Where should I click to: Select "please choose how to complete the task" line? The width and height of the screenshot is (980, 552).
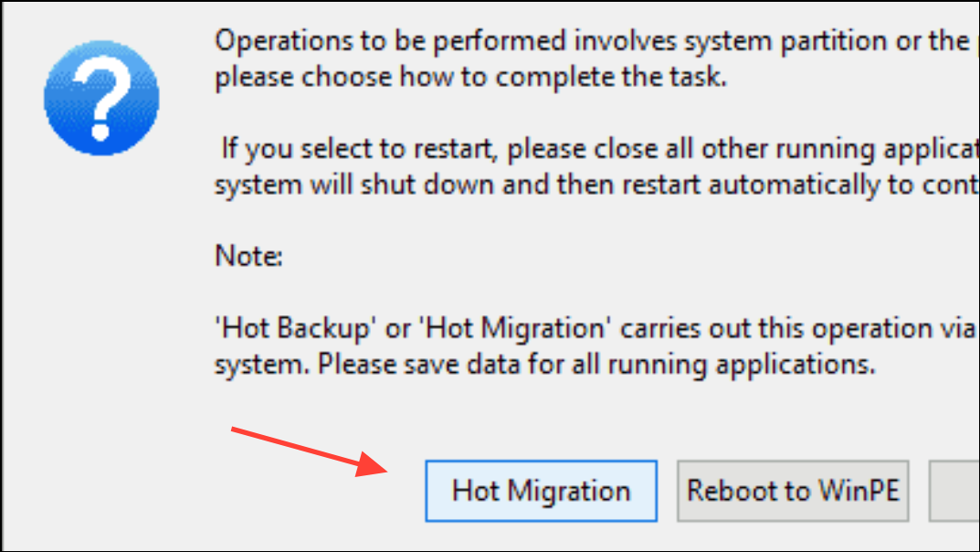click(x=470, y=78)
